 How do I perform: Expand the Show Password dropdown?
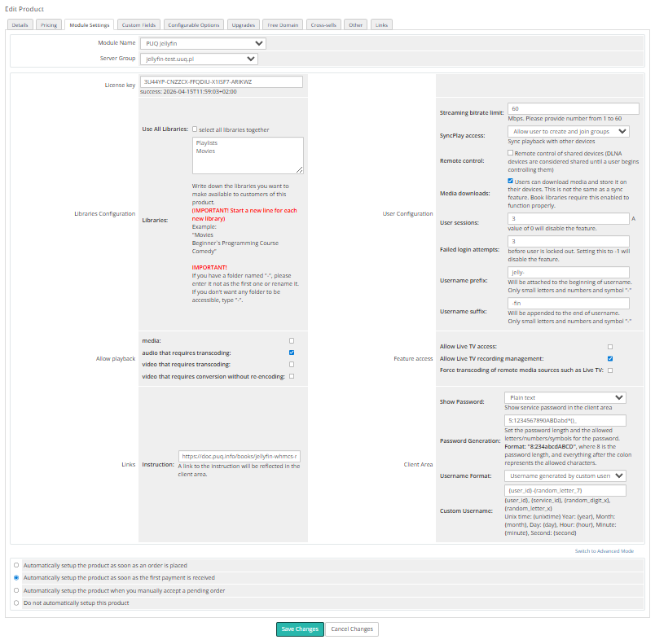(x=565, y=397)
